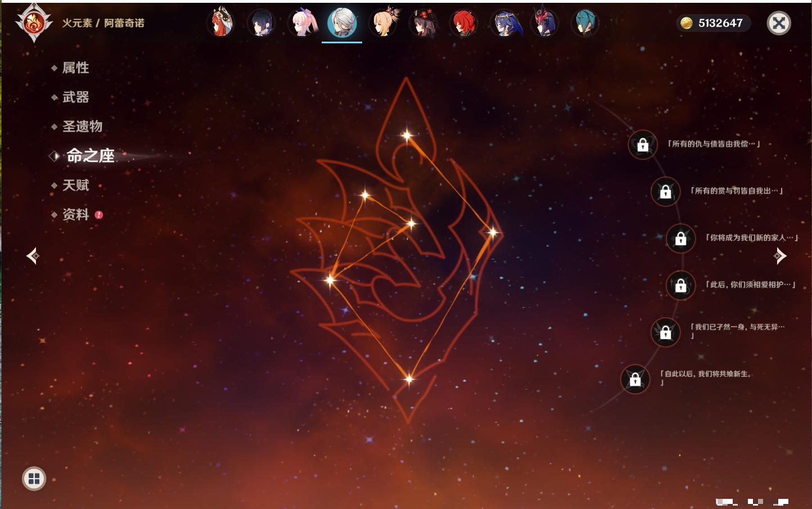View locked constellation 「你将成为我们新的家人…」
Image resolution: width=812 pixels, height=509 pixels.
[680, 238]
